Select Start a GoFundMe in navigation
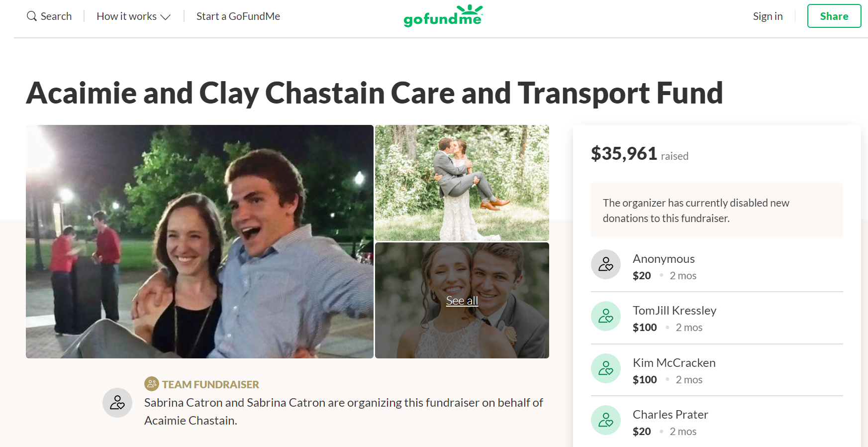The width and height of the screenshot is (868, 447). [238, 16]
